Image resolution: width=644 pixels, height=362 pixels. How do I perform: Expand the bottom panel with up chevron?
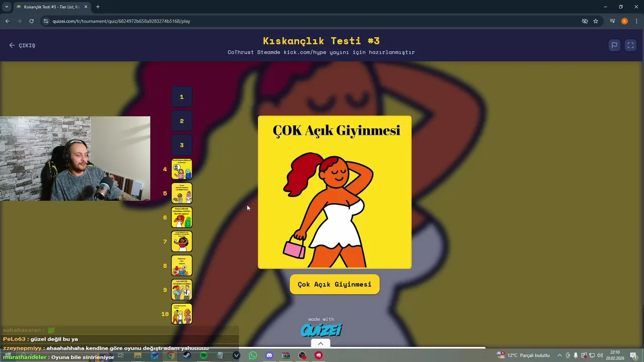point(320,343)
